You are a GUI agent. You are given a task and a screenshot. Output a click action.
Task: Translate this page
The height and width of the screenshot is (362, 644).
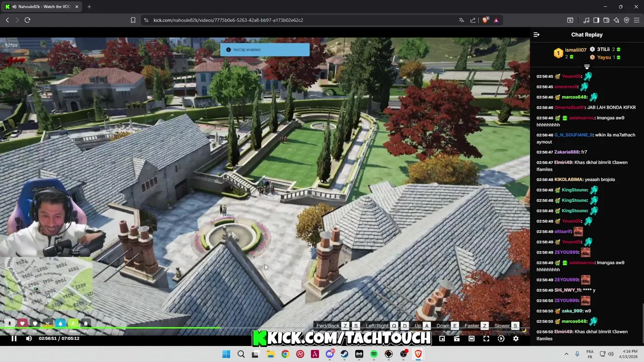461,20
